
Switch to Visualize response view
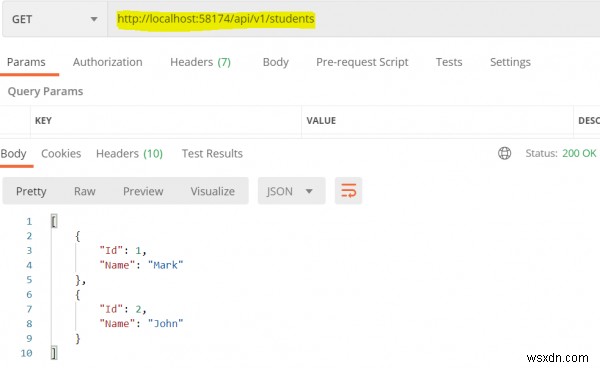coord(213,191)
